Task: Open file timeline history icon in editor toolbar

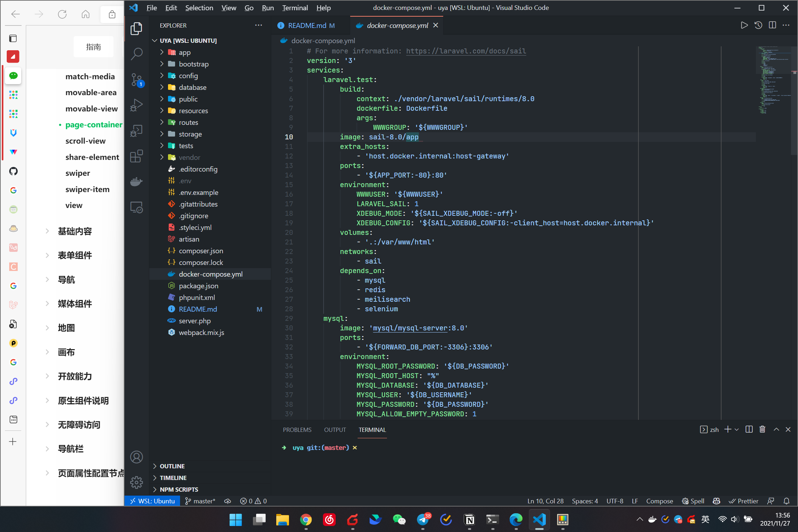Action: (758, 25)
